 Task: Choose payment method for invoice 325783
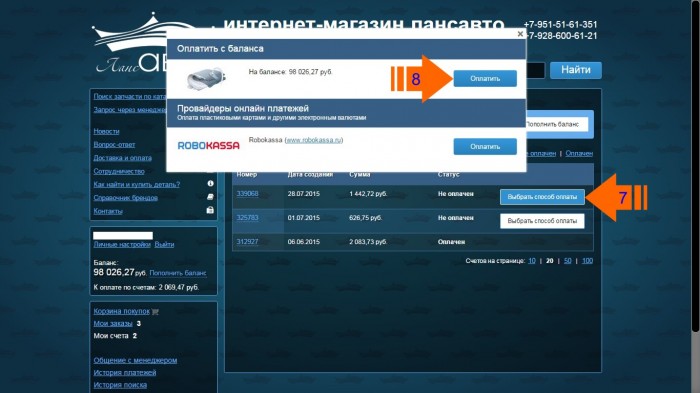[542, 221]
